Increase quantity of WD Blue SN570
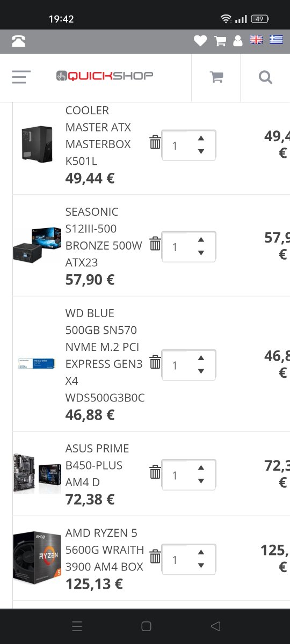Viewport: 290px width, 644px height. (x=201, y=358)
